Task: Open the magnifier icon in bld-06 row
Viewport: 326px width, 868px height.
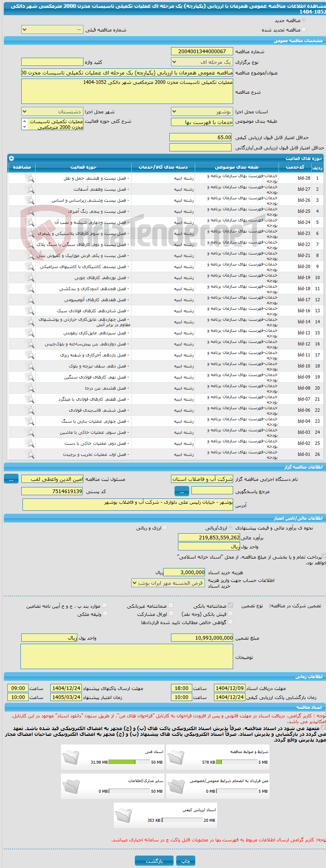Action: [x=29, y=410]
